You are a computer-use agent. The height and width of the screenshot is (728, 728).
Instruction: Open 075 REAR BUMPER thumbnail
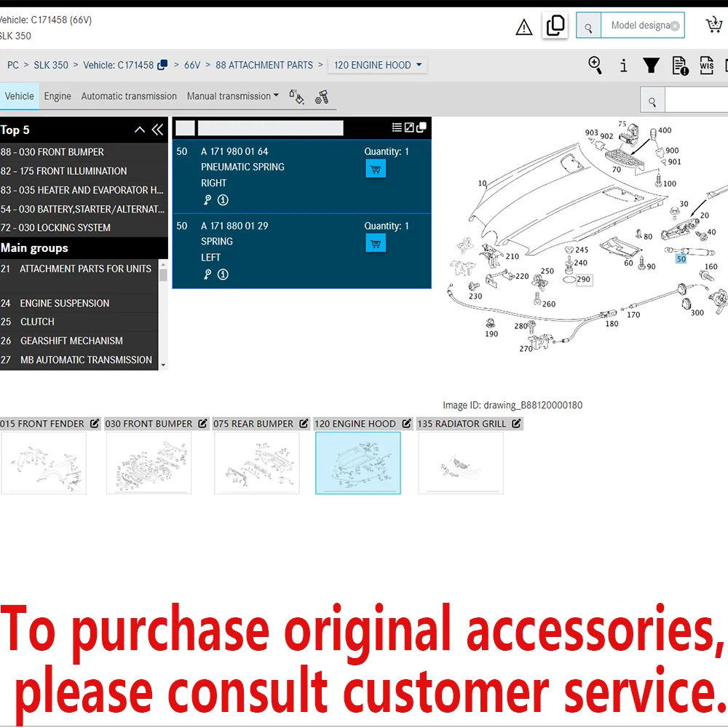(x=257, y=463)
